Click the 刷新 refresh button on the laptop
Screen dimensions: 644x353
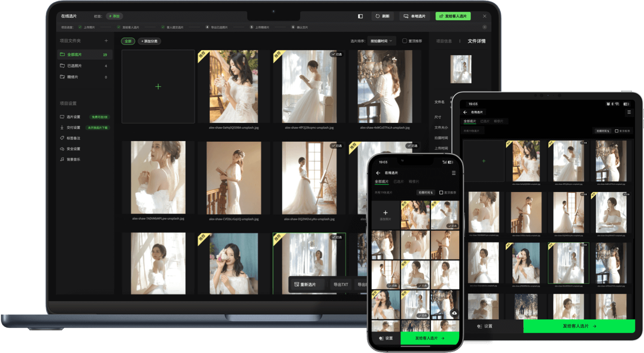pos(382,16)
